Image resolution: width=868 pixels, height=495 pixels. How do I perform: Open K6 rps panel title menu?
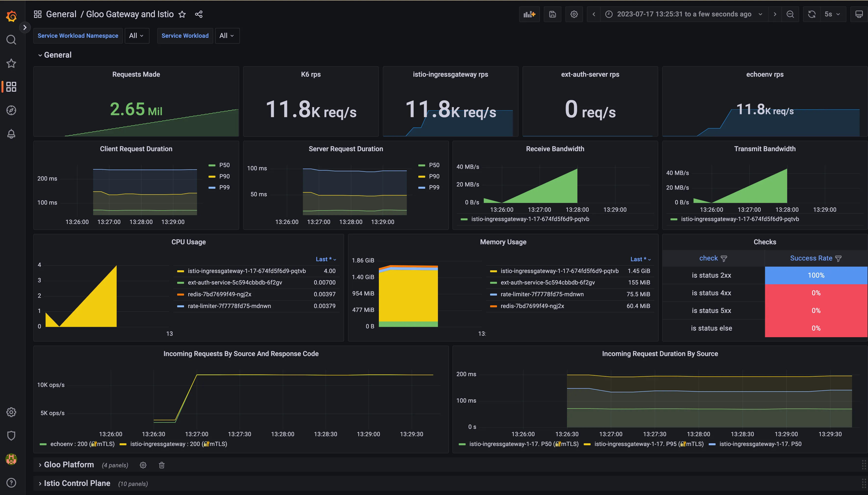(x=311, y=74)
